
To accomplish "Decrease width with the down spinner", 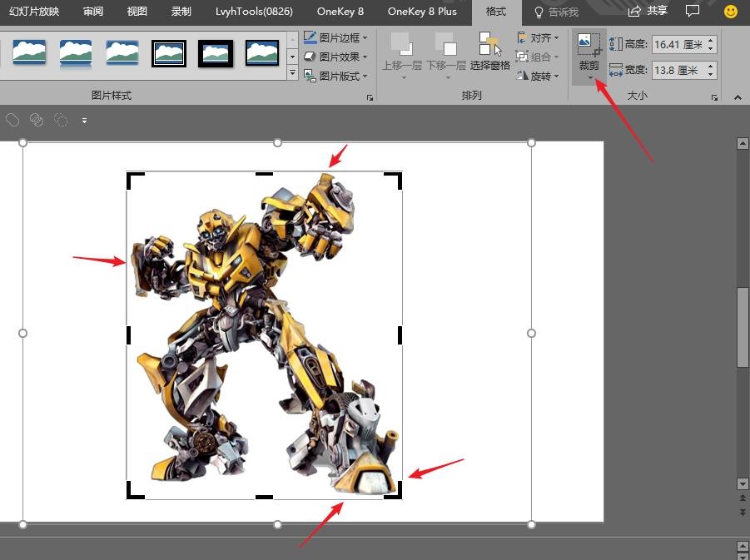I will [x=711, y=75].
